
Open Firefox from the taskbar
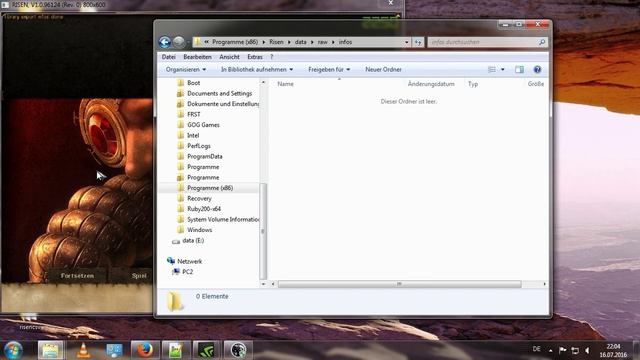point(144,350)
